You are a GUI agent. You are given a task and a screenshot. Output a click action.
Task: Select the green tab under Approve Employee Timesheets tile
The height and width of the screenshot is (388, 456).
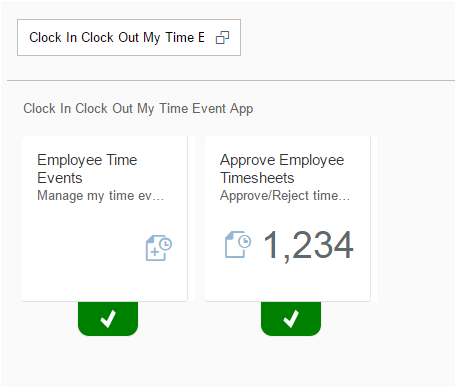(291, 319)
